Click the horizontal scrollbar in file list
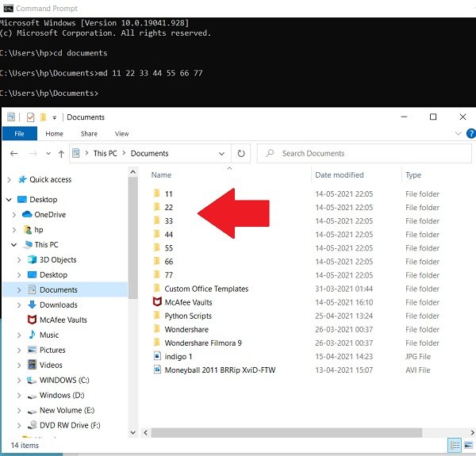476x456 pixels. pos(286,433)
